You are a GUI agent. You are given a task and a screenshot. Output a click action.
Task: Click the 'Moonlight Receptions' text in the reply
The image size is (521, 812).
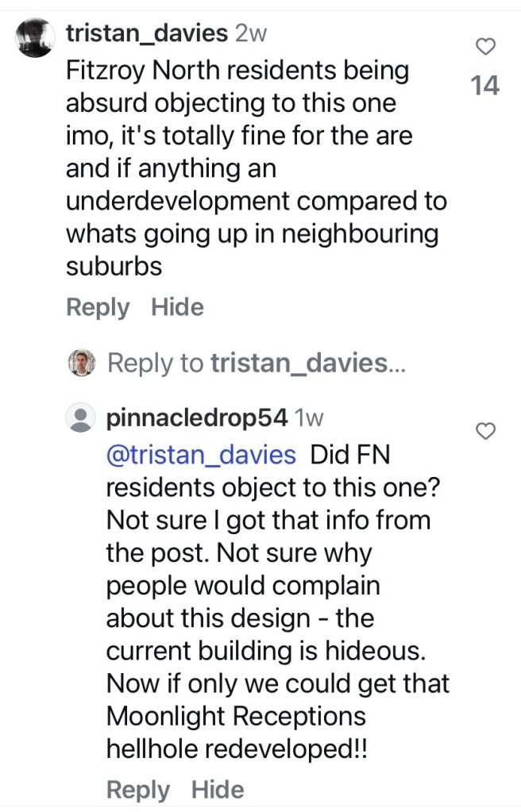pyautogui.click(x=236, y=716)
